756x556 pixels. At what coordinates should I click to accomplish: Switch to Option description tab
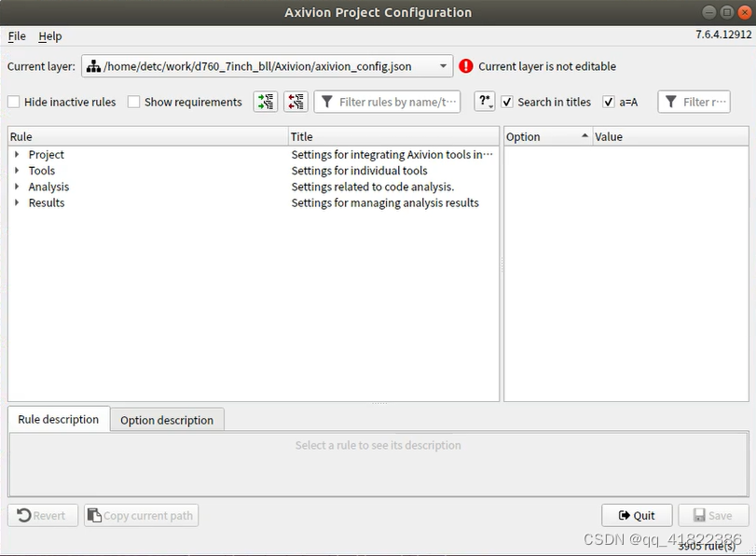(167, 420)
